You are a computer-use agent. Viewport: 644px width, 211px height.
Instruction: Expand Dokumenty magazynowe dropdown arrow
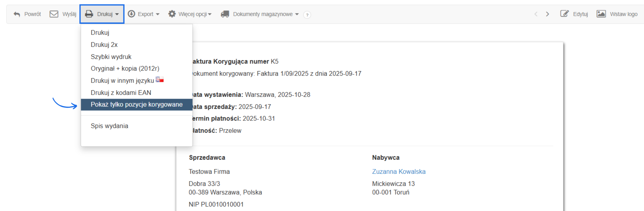297,14
